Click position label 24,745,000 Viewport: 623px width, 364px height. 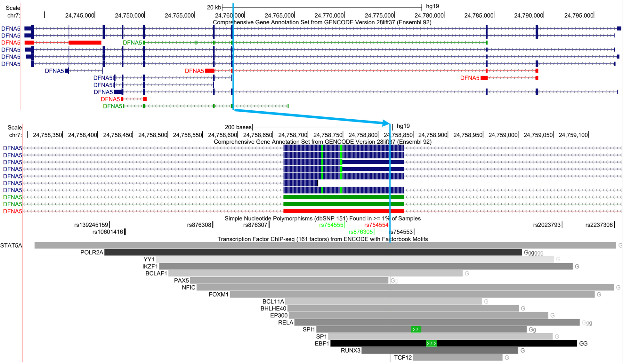[x=80, y=15]
